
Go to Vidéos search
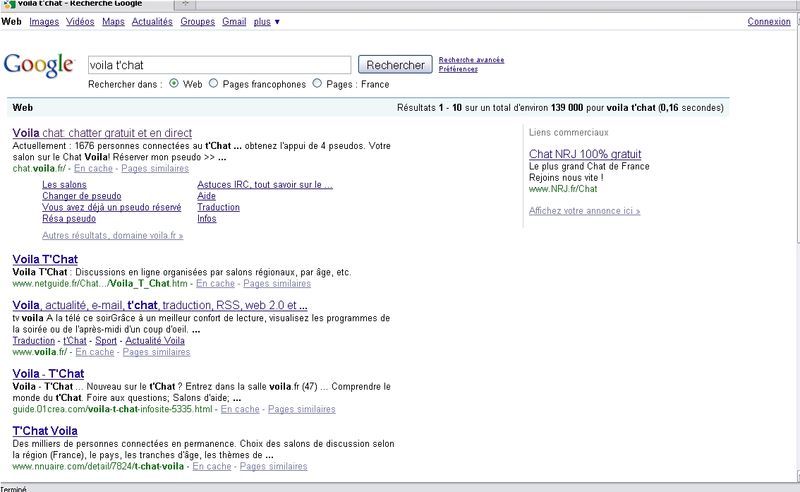coord(80,21)
